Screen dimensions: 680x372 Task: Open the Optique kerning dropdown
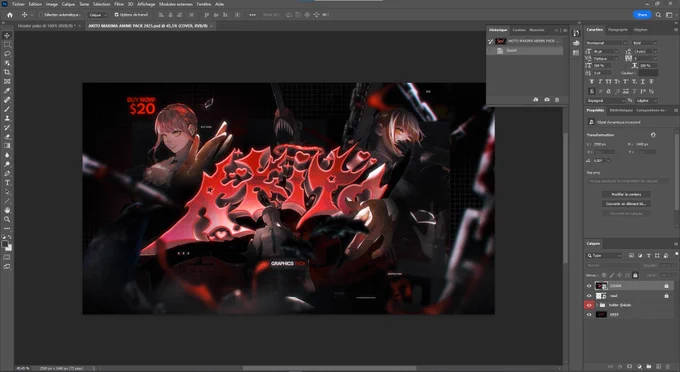[616, 59]
